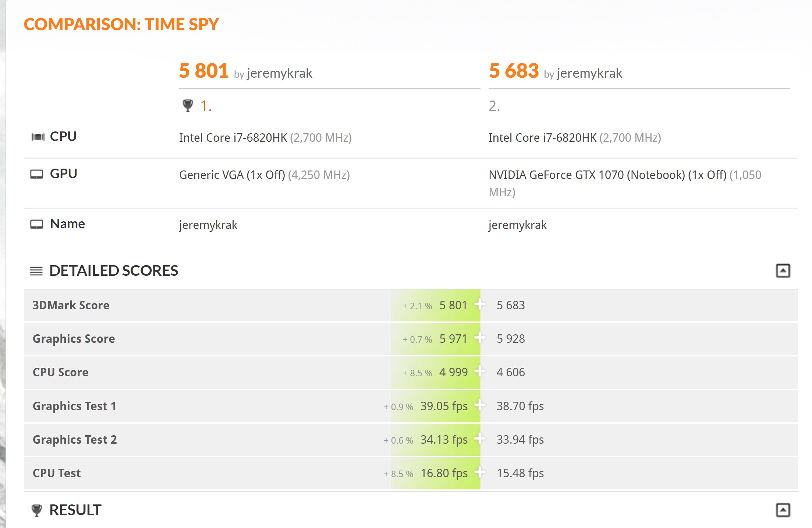Click the plus icon in CPU Score row

click(479, 372)
